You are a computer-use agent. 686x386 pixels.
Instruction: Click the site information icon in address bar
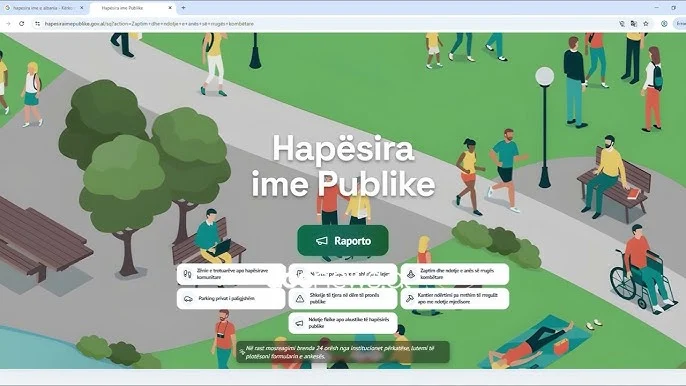point(37,24)
